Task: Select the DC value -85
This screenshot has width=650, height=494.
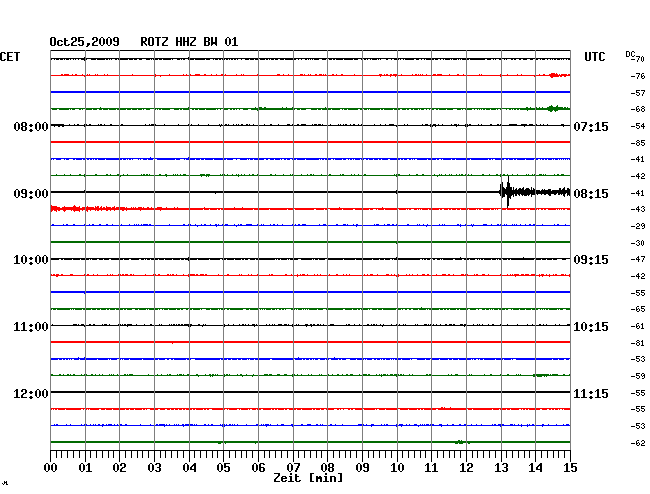Action: coord(638,143)
